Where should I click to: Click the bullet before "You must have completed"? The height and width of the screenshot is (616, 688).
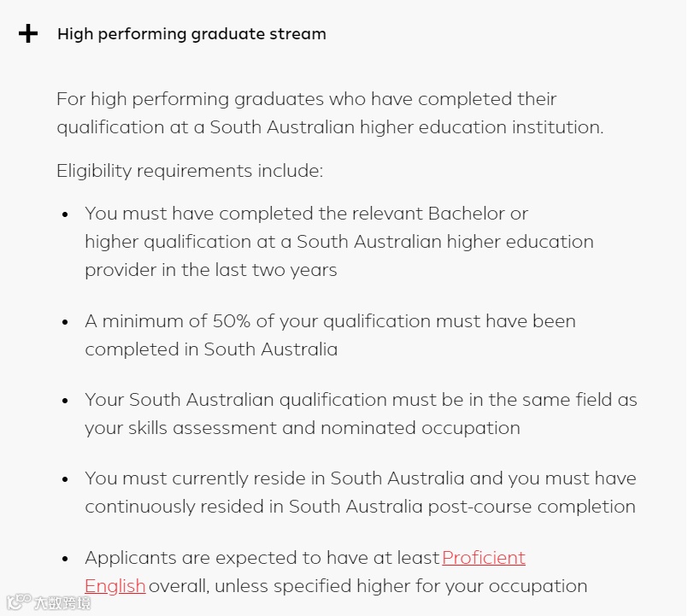[65, 215]
